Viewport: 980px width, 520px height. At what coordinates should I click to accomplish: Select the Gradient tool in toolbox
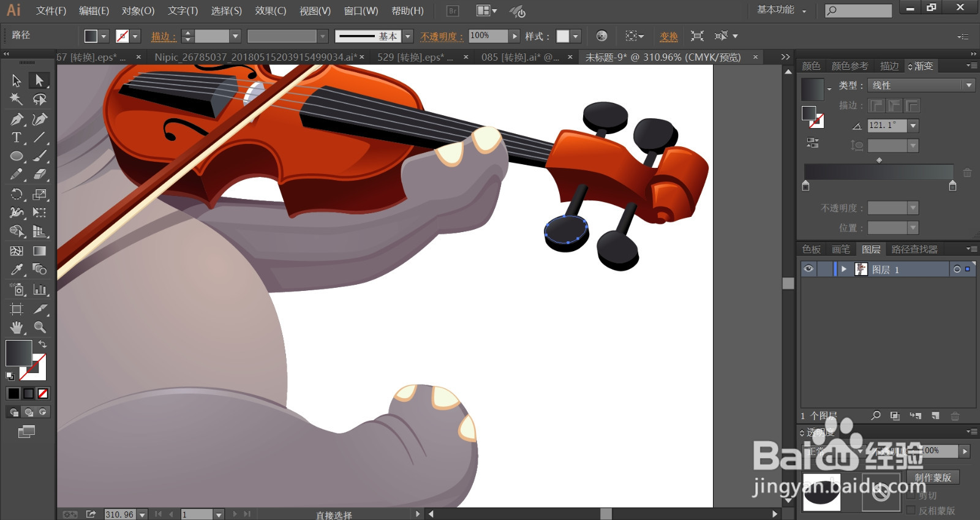coord(39,251)
